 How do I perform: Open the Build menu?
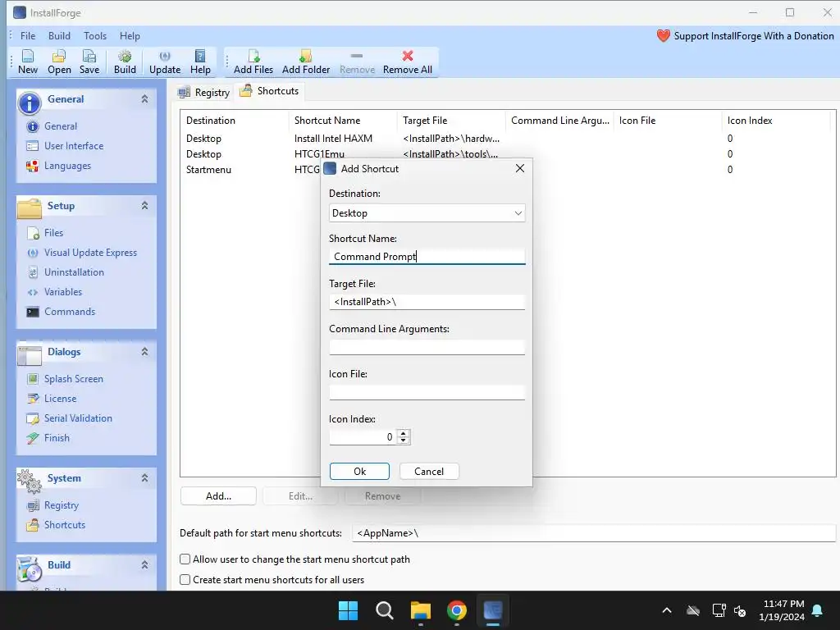(59, 36)
